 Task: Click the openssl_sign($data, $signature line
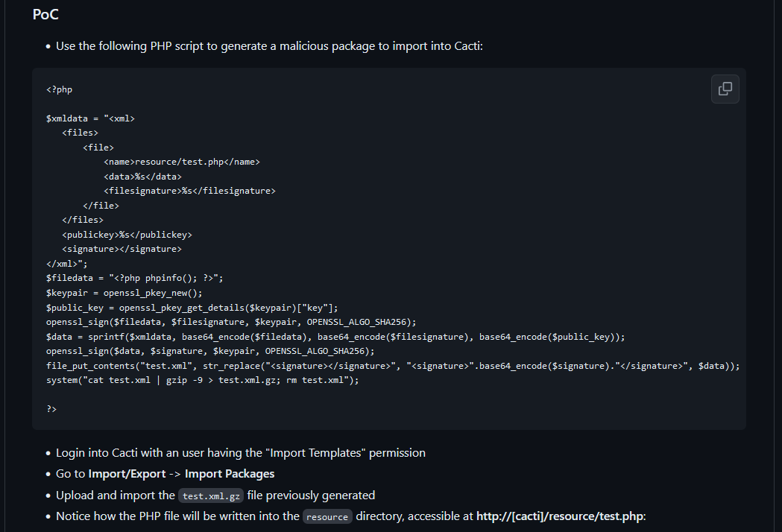[x=210, y=351]
